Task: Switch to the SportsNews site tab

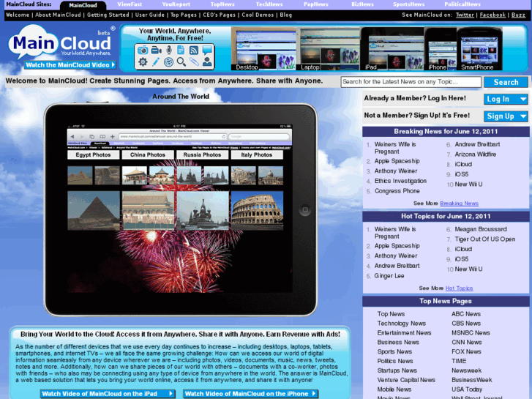Action: click(x=408, y=4)
